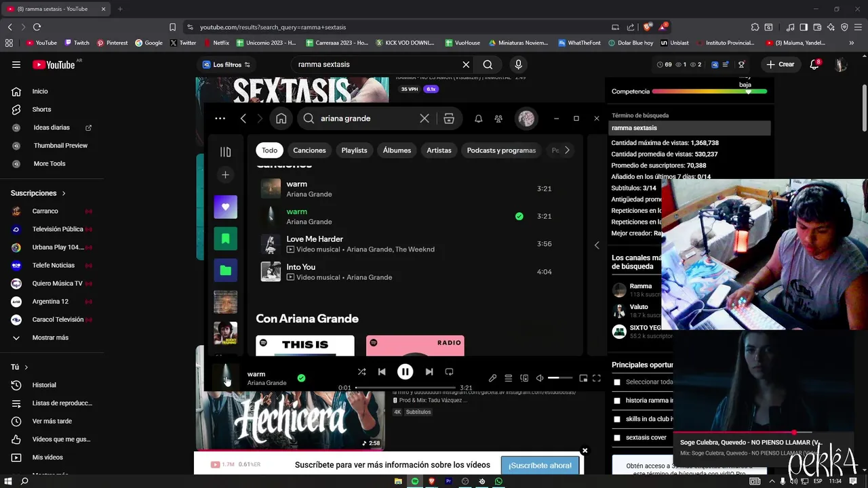Toggle green saved checkmark on warm row
The height and width of the screenshot is (488, 868).
pyautogui.click(x=519, y=216)
